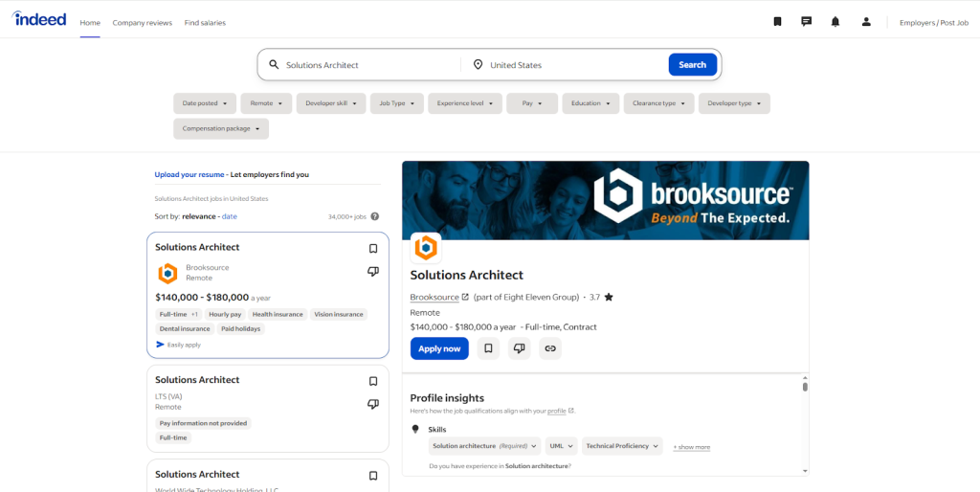Click the Pay information not provided tag
Image resolution: width=980 pixels, height=492 pixels.
tap(203, 423)
